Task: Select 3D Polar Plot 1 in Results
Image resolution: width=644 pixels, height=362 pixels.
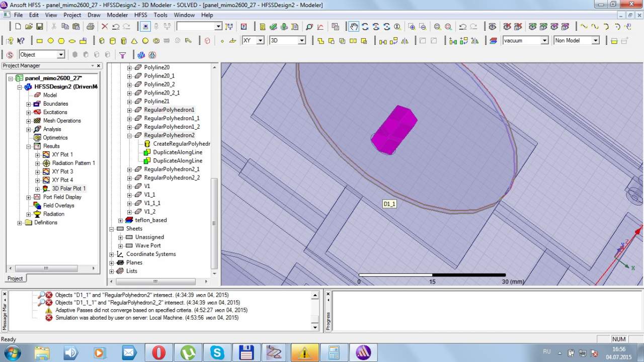Action: (68, 189)
